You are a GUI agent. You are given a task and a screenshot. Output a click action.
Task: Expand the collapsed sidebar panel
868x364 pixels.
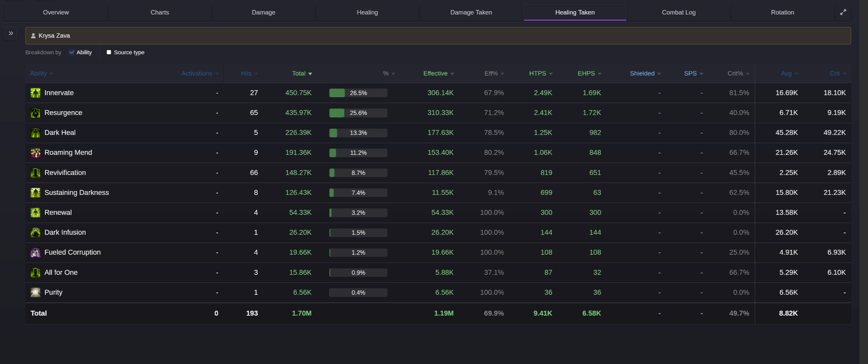11,33
